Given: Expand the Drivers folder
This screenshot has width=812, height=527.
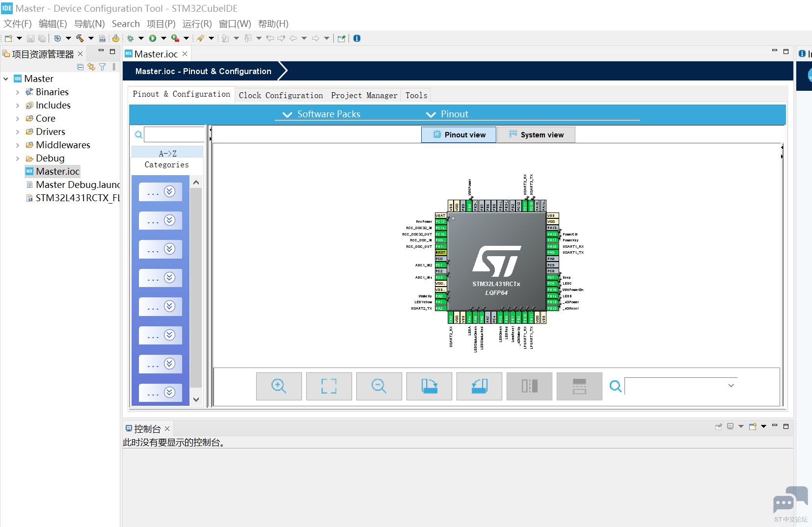Looking at the screenshot, I should pyautogui.click(x=18, y=132).
